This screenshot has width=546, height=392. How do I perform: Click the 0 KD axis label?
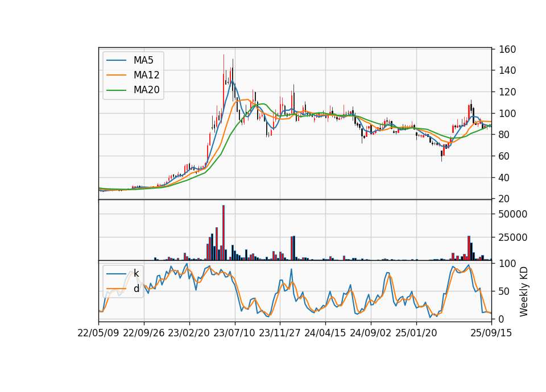click(502, 319)
